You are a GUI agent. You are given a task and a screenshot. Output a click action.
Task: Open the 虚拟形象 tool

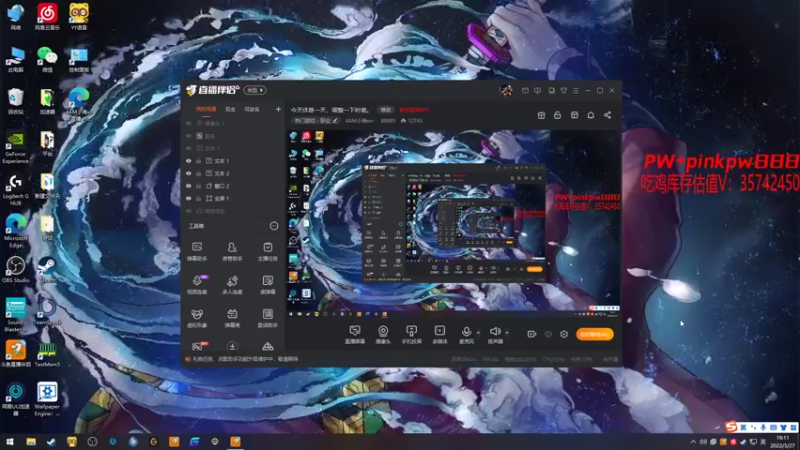[197, 318]
